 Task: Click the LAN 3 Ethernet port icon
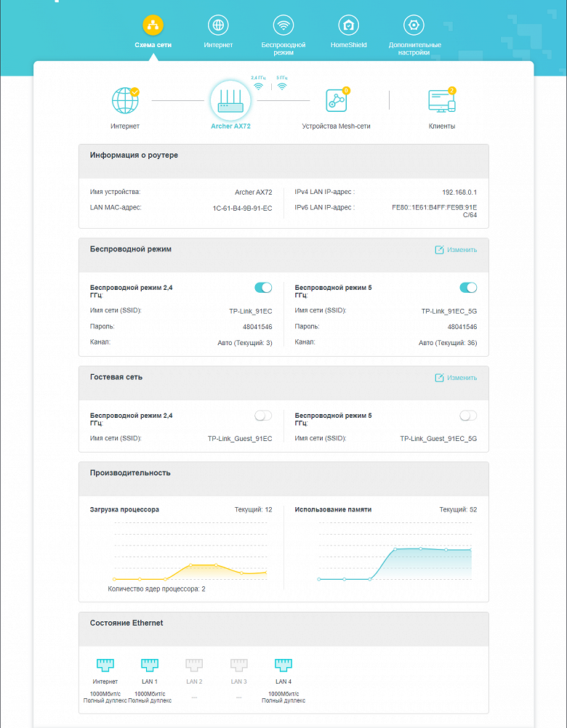[238, 666]
